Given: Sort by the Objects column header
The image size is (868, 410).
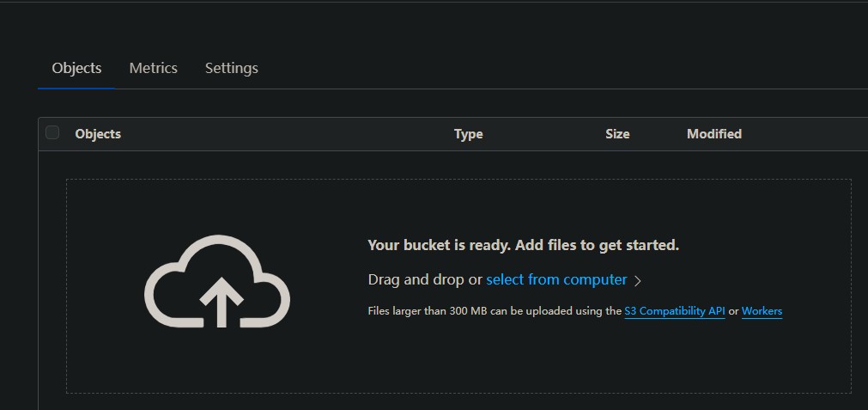Looking at the screenshot, I should pos(98,134).
